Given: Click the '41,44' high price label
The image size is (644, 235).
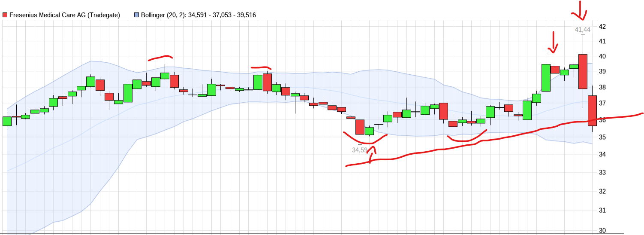Looking at the screenshot, I should coord(583,30).
